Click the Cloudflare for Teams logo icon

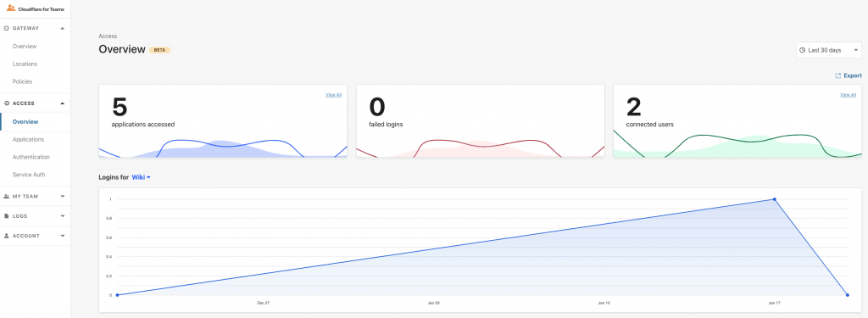pyautogui.click(x=11, y=8)
